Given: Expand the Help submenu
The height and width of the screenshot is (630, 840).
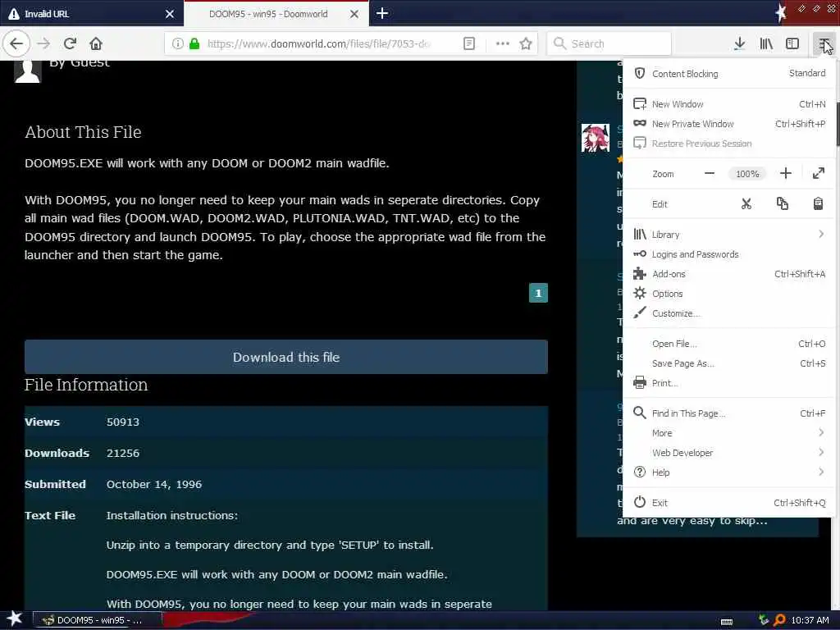Looking at the screenshot, I should coord(729,472).
